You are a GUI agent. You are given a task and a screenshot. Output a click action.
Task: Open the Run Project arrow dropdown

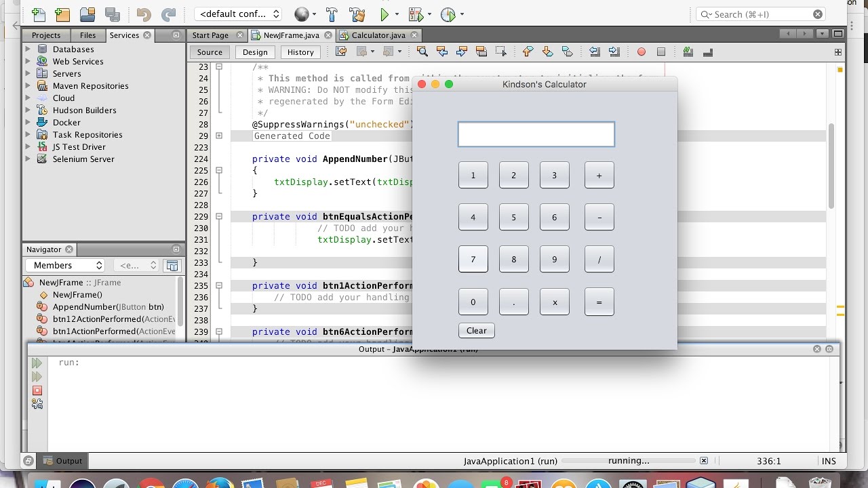point(397,14)
